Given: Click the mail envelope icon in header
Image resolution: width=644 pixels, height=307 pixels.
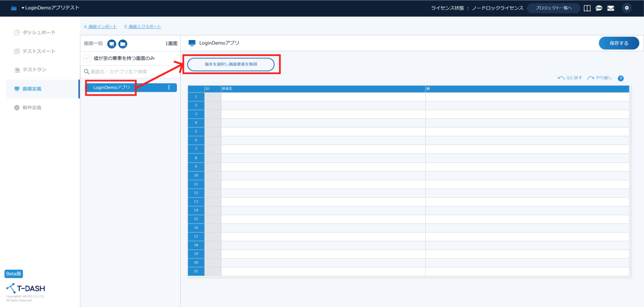Looking at the screenshot, I should click(x=611, y=8).
